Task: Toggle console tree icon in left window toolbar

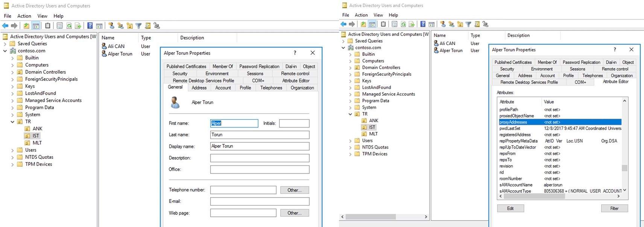Action: 36,26
